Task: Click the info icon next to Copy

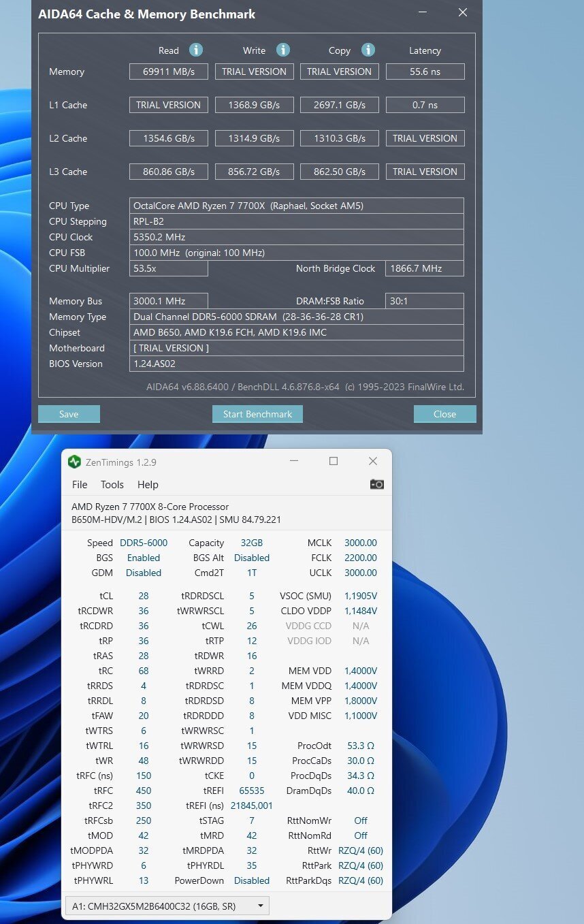Action: click(x=368, y=50)
